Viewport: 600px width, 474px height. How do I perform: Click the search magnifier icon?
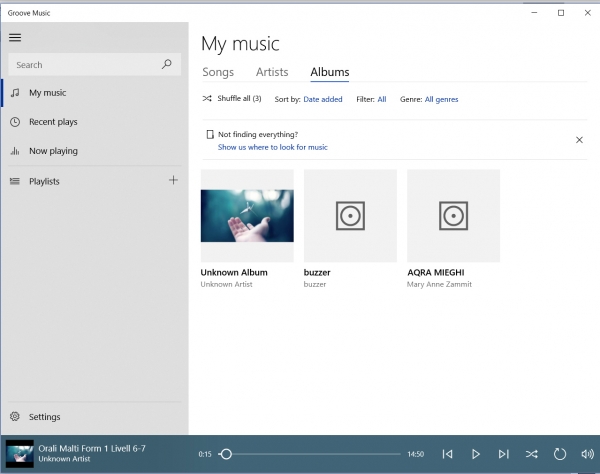166,64
